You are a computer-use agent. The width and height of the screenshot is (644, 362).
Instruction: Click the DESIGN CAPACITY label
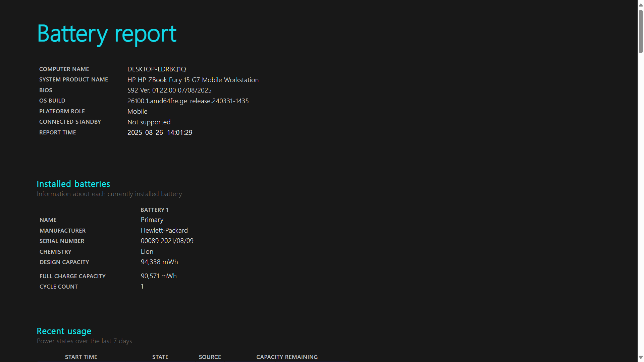[x=64, y=262]
